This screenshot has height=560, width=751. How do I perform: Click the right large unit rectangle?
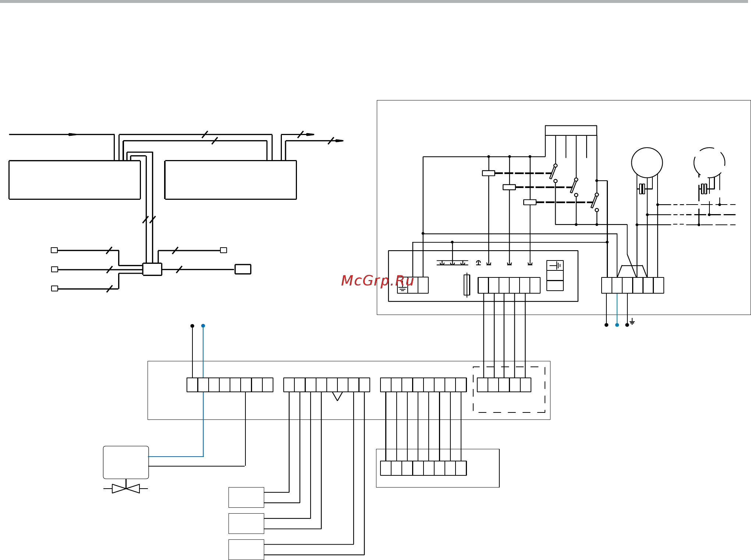231,180
